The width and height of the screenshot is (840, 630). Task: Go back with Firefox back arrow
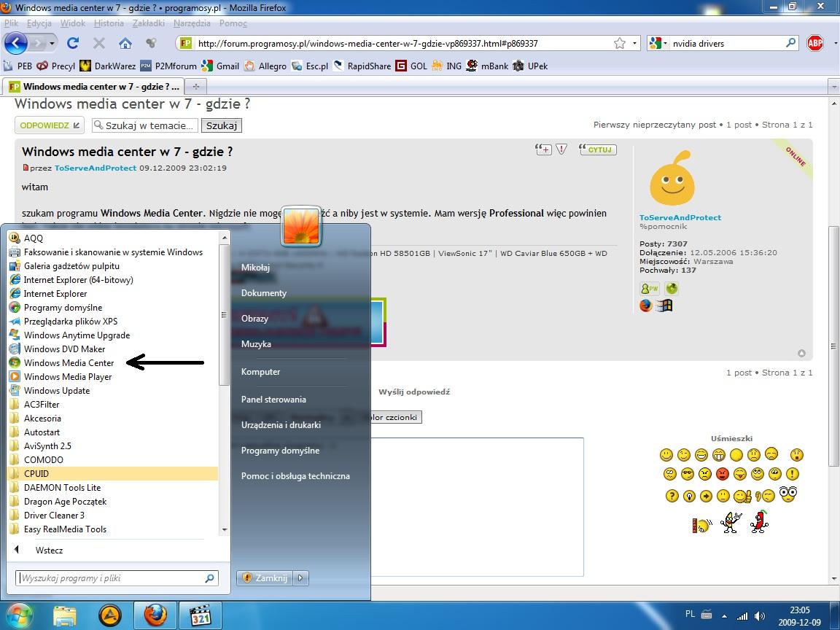pyautogui.click(x=15, y=43)
